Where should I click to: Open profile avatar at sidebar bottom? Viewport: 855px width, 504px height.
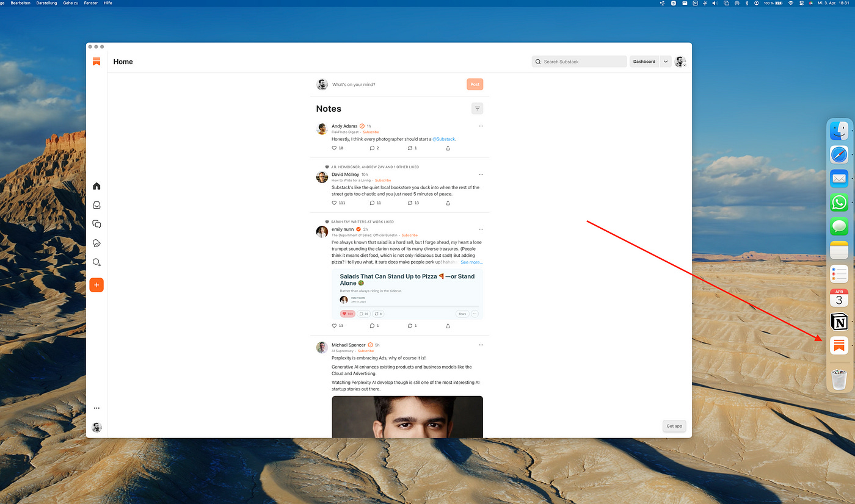click(x=96, y=427)
